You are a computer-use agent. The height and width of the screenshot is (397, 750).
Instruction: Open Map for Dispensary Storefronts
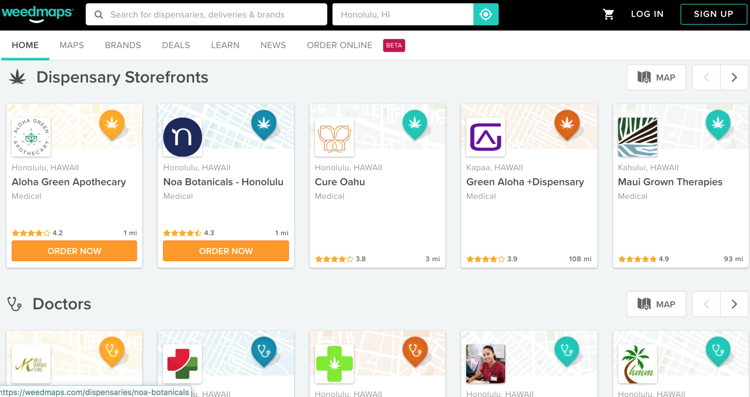tap(656, 77)
